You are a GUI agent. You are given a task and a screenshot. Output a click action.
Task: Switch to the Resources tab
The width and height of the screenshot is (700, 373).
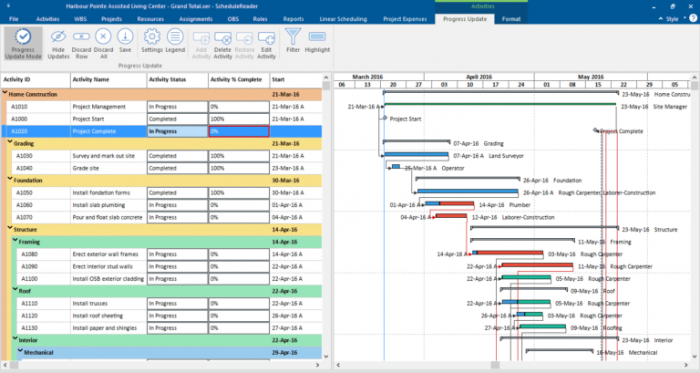click(150, 19)
